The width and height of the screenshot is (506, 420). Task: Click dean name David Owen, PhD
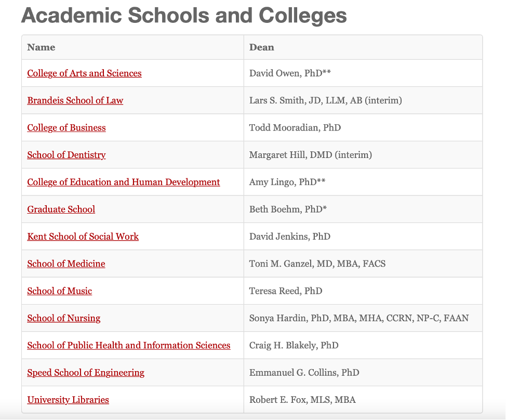[x=290, y=73]
